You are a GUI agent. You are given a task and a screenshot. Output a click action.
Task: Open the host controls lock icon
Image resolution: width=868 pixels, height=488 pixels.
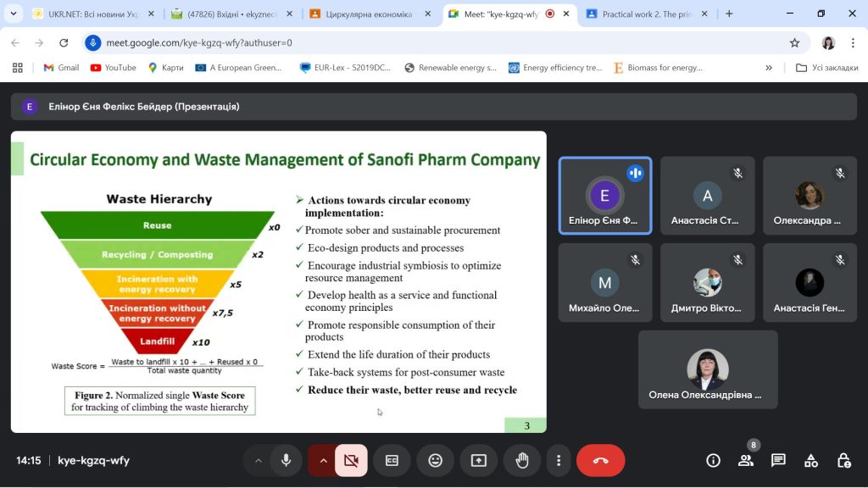click(843, 460)
